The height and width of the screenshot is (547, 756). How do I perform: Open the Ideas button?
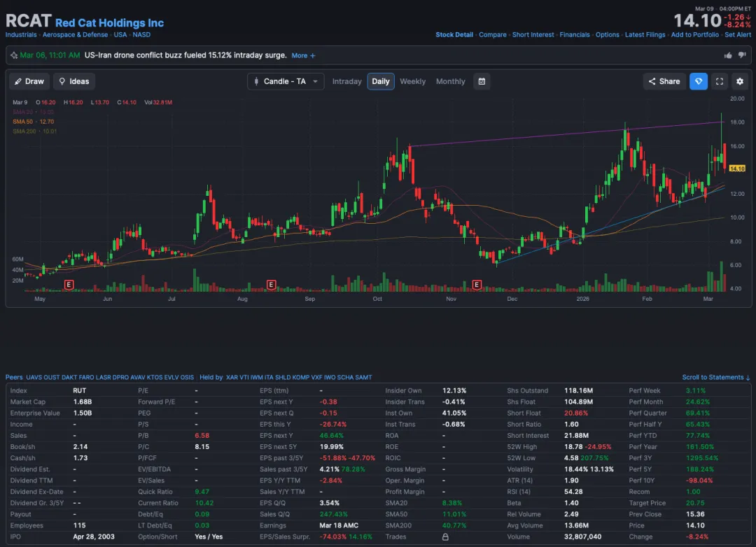click(x=74, y=81)
